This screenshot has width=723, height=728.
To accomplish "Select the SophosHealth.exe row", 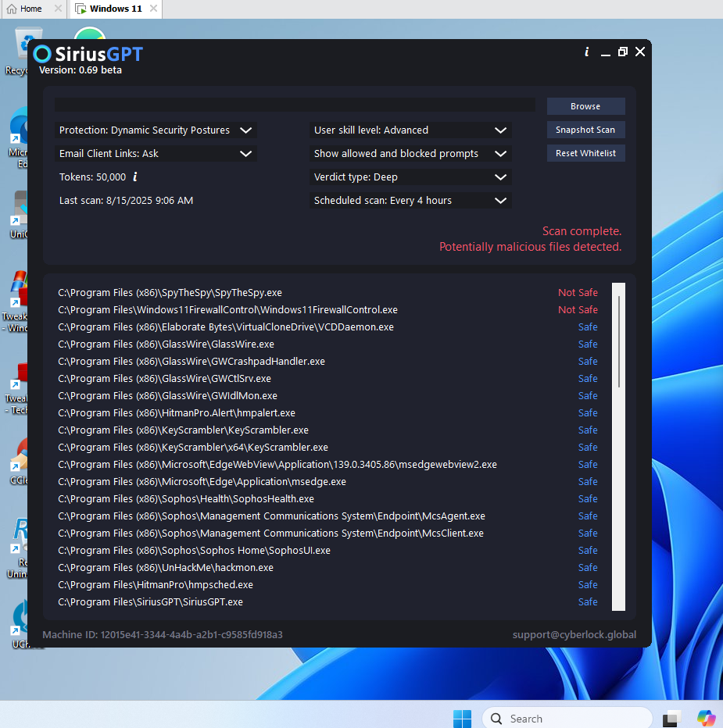I will [327, 498].
